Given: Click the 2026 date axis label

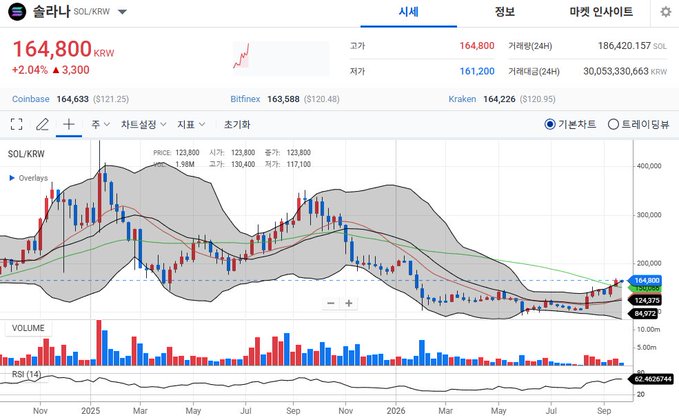Looking at the screenshot, I should tap(396, 410).
